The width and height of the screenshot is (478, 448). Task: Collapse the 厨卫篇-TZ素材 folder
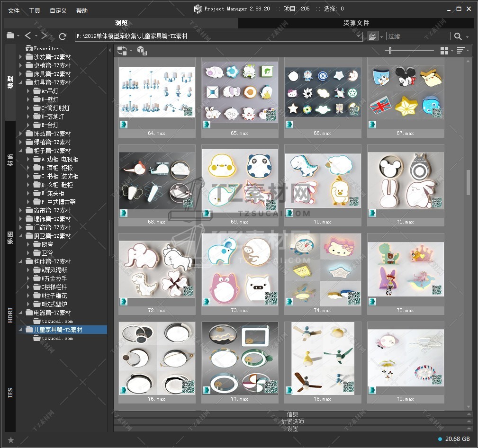pos(20,236)
